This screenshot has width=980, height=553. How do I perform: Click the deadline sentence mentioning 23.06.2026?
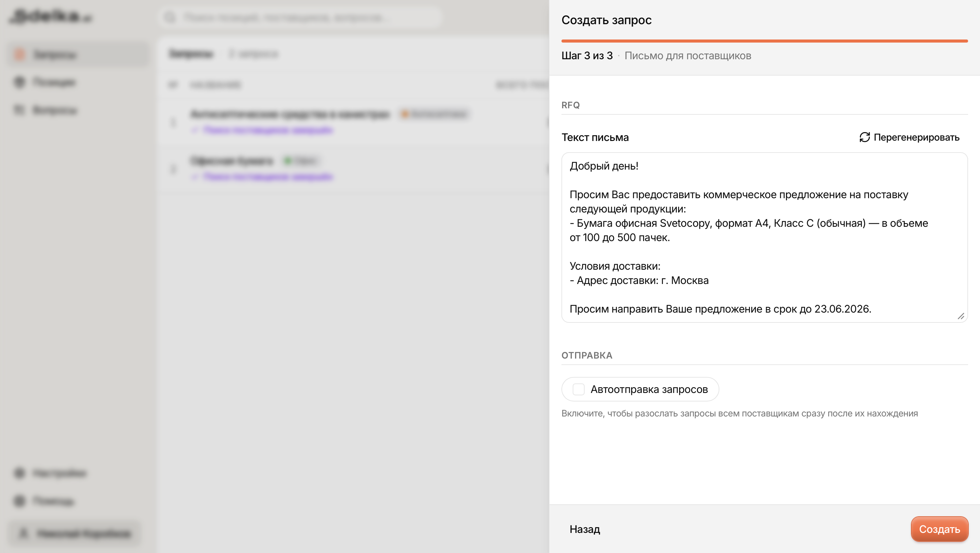click(x=720, y=309)
